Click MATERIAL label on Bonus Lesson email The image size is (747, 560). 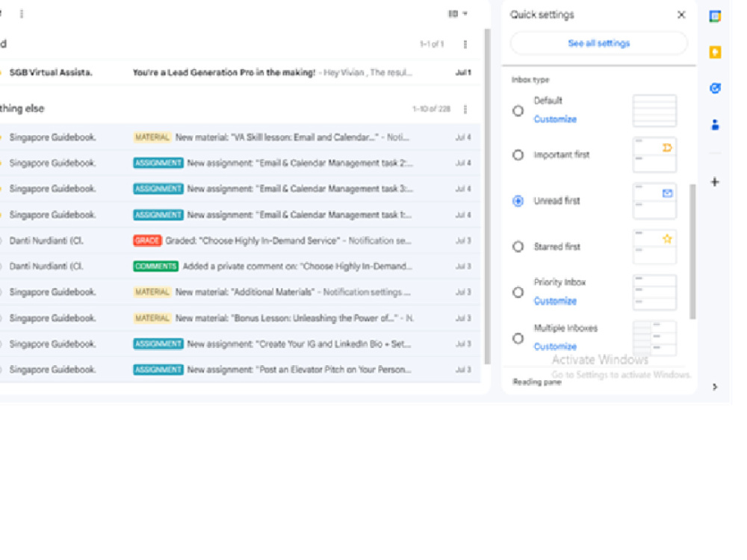[x=152, y=318]
